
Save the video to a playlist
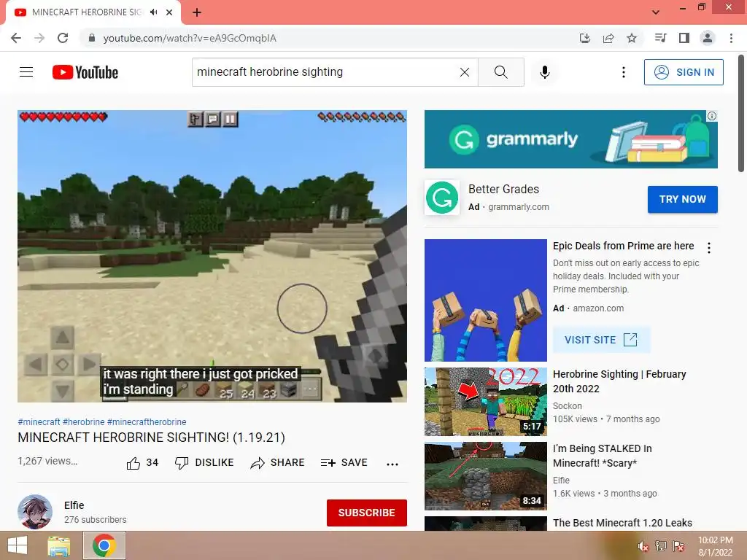pyautogui.click(x=344, y=463)
